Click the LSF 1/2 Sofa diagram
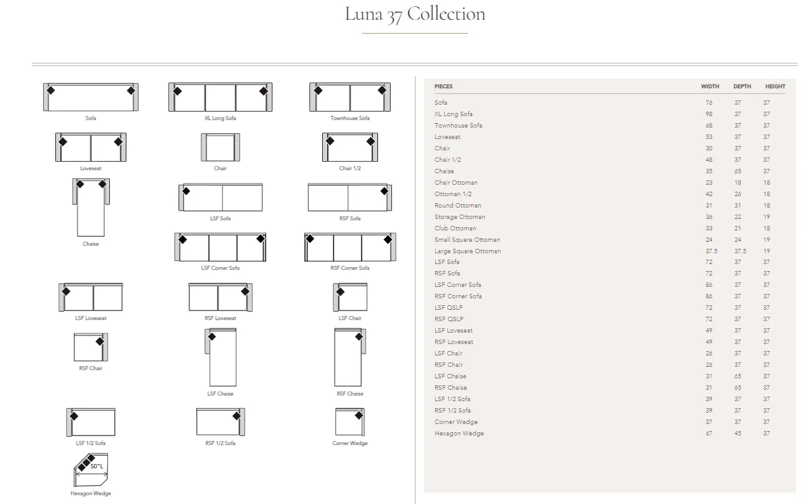Viewport: 812px width, 504px height. point(91,422)
